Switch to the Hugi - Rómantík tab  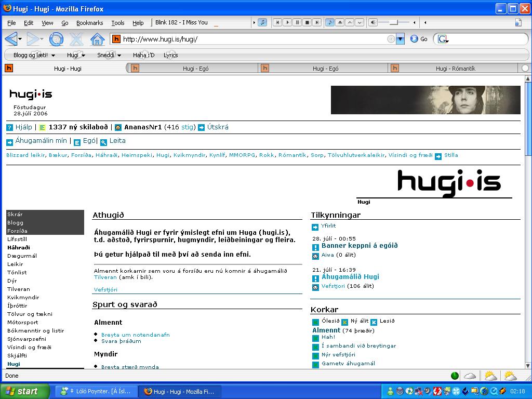[x=453, y=69]
